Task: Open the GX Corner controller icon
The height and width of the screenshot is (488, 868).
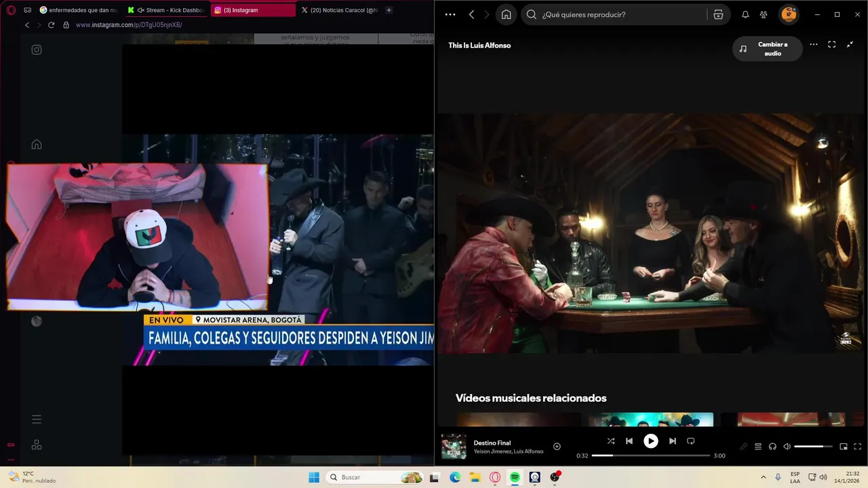Action: [x=27, y=10]
